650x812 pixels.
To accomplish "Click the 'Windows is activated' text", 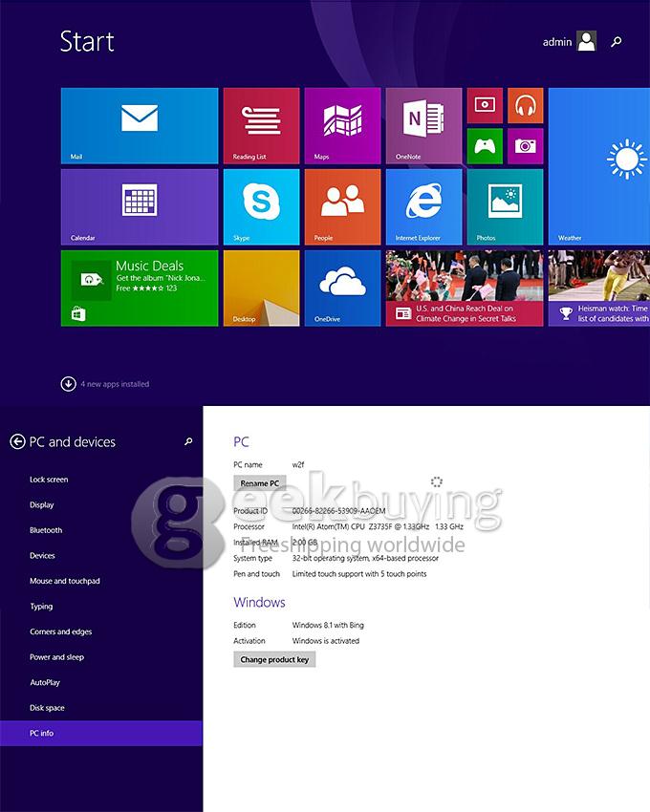I will point(326,641).
